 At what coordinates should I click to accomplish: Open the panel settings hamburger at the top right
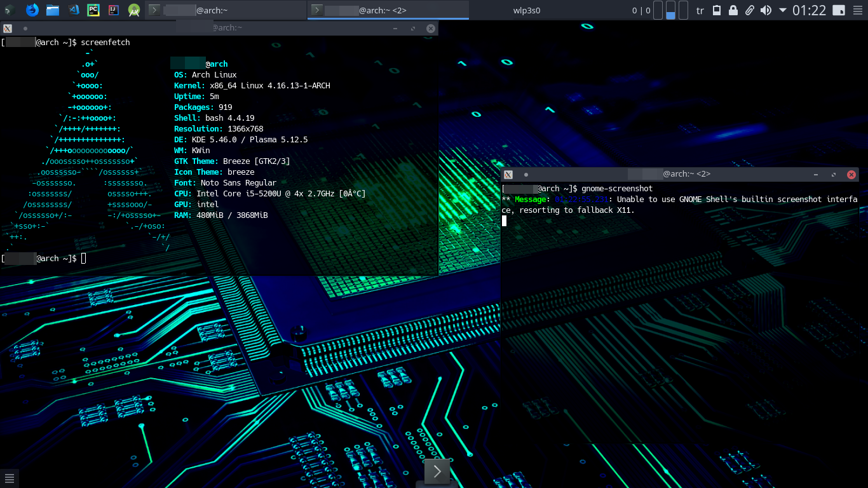click(x=858, y=10)
